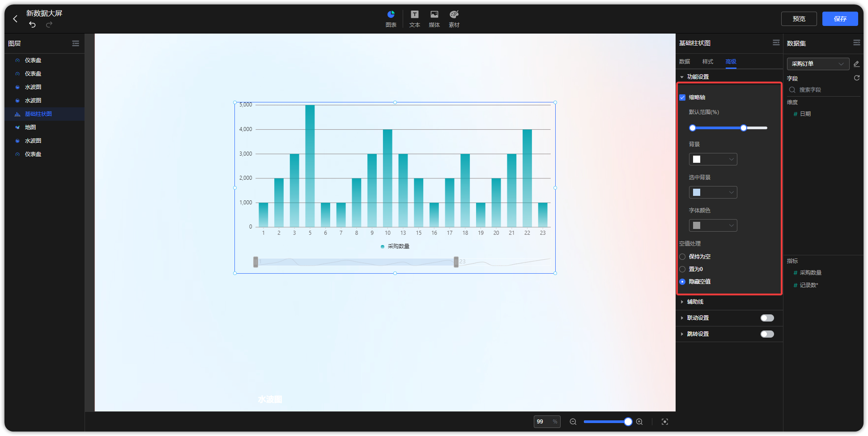The image size is (868, 436).
Task: Redo the last action
Action: point(49,25)
